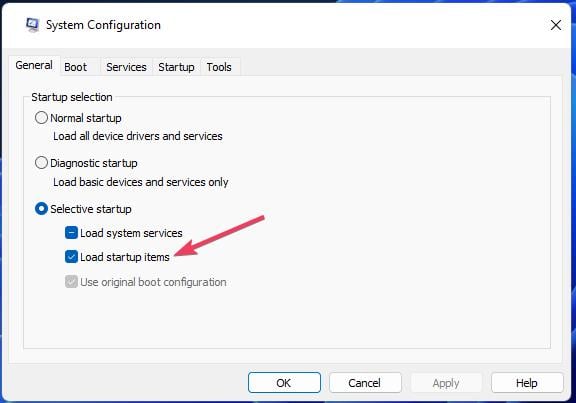This screenshot has height=403, width=576.
Task: Click the Load startup items label text
Action: coord(125,257)
